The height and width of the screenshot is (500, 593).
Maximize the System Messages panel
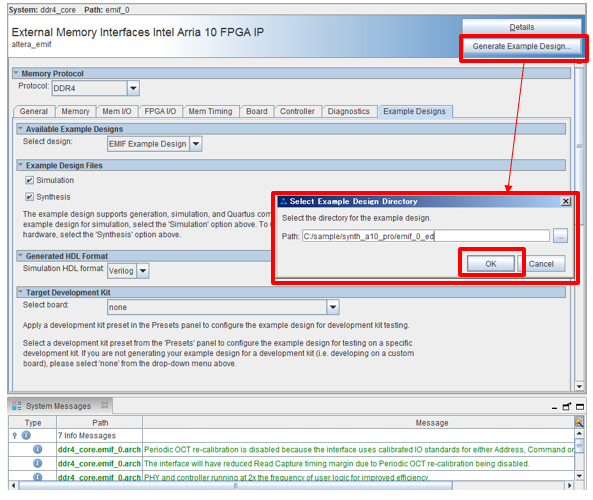580,407
